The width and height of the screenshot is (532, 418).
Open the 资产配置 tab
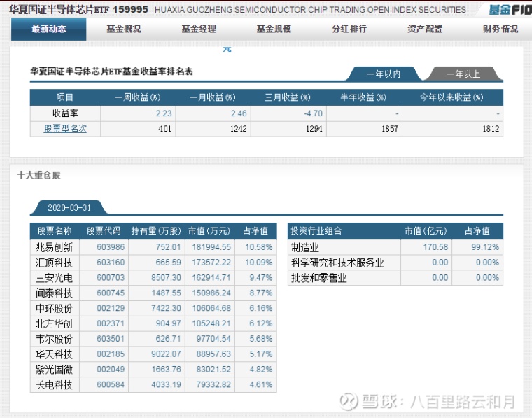pyautogui.click(x=425, y=29)
